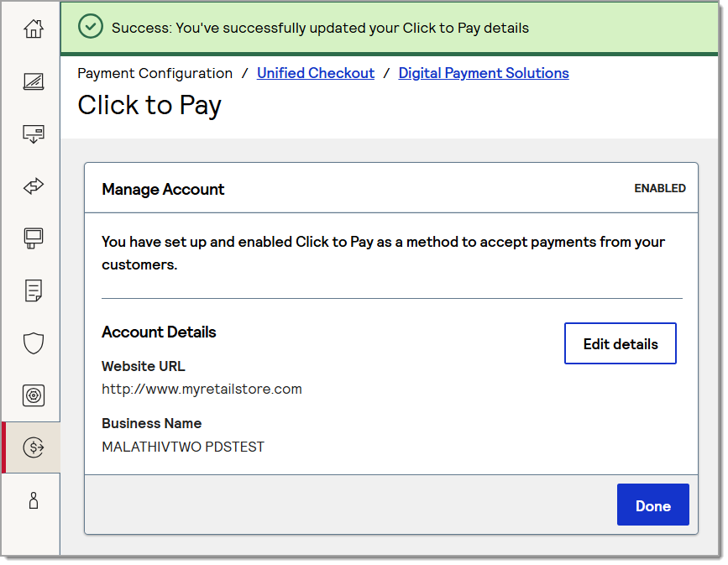Click the left-right arrows sidebar icon

click(x=33, y=186)
